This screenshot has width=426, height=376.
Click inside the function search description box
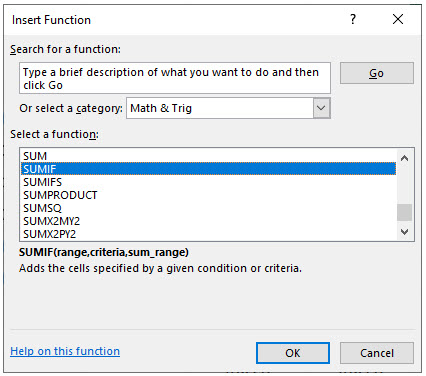coord(175,78)
